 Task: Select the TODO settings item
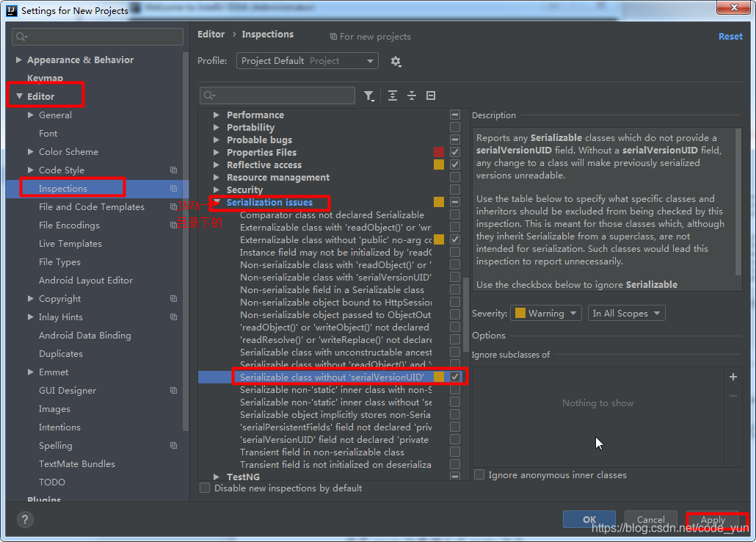click(52, 483)
